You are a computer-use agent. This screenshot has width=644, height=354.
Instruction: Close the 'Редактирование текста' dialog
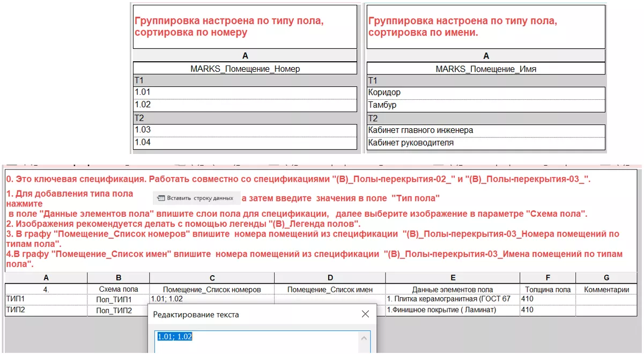point(365,314)
